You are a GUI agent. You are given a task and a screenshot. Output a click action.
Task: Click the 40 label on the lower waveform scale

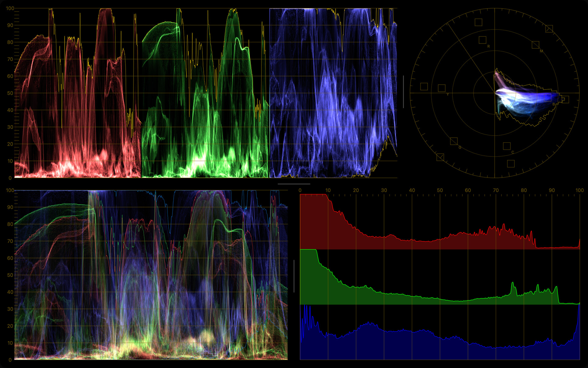[10, 292]
